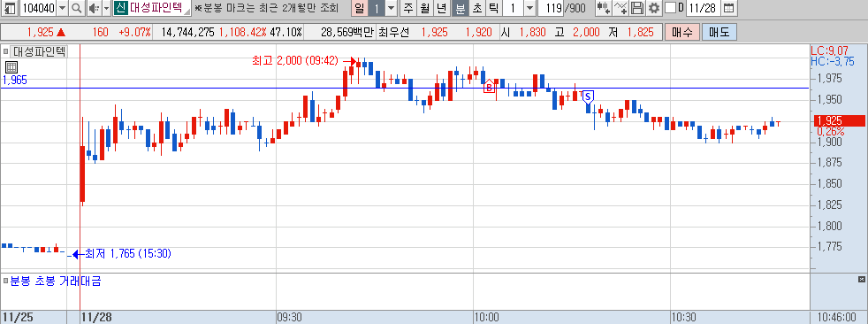868x324 pixels.
Task: Click the 최우선 best quote label
Action: pyautogui.click(x=392, y=32)
